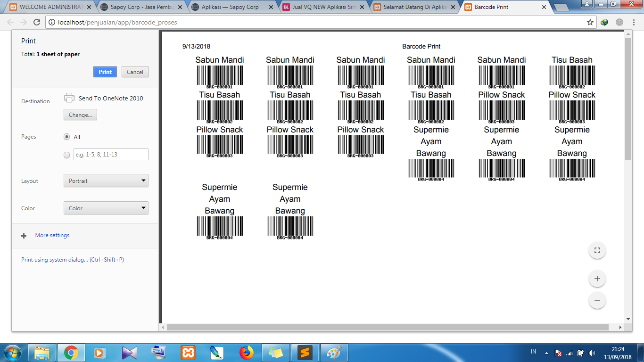This screenshot has height=362, width=644.
Task: Click the gray globe extension icon
Action: [x=619, y=22]
